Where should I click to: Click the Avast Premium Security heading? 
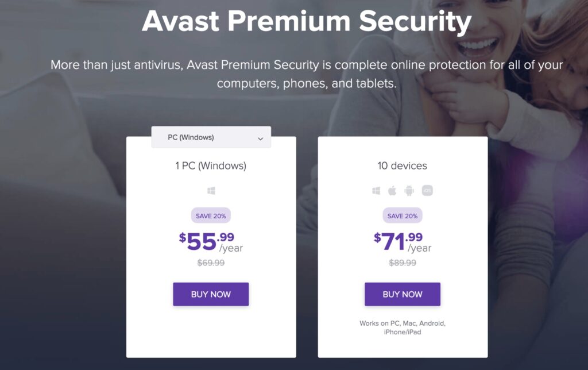tap(307, 21)
